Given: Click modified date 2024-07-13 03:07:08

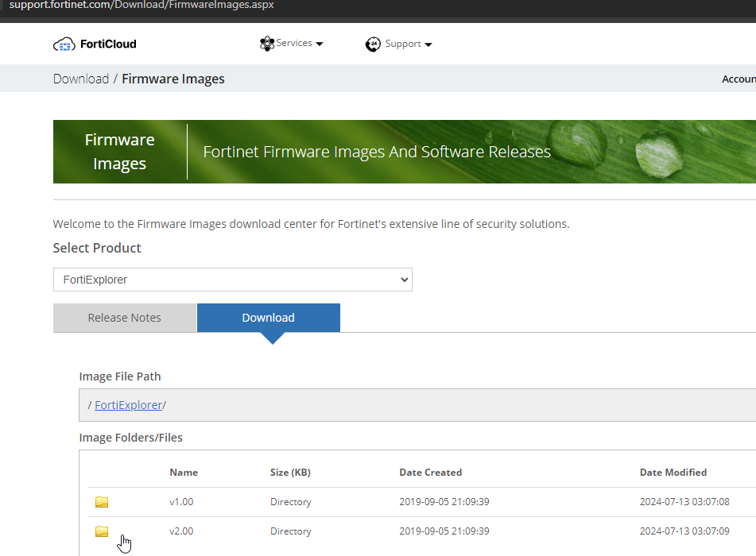Looking at the screenshot, I should 684,501.
